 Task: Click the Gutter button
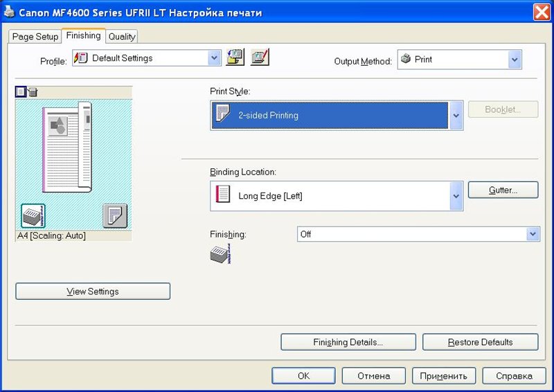[x=503, y=190]
